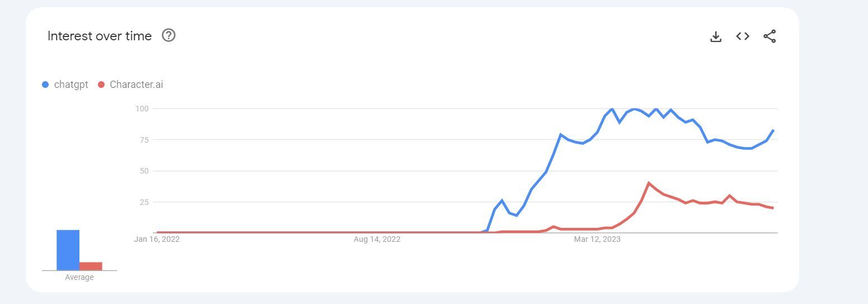Click the Mar 12, 2023 date label
The height and width of the screenshot is (304, 868).
(597, 240)
